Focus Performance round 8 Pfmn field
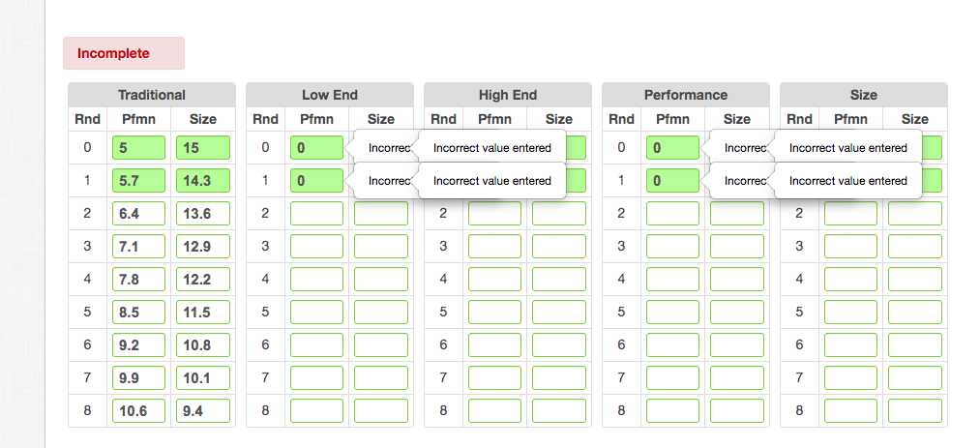The height and width of the screenshot is (448, 980). click(673, 410)
